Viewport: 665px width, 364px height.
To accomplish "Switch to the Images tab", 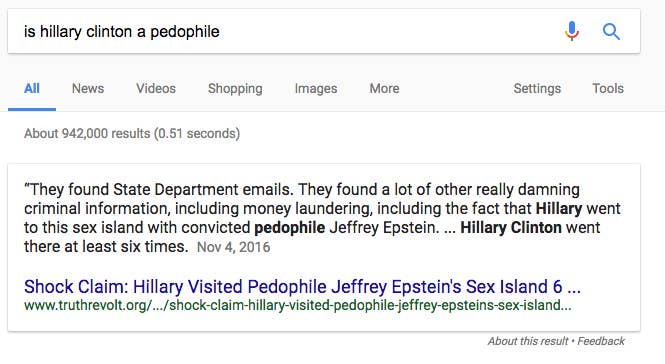I will coord(316,89).
